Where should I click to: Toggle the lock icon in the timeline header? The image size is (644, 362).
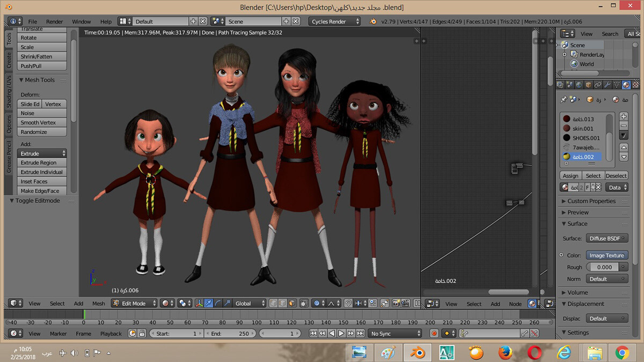[x=142, y=333]
